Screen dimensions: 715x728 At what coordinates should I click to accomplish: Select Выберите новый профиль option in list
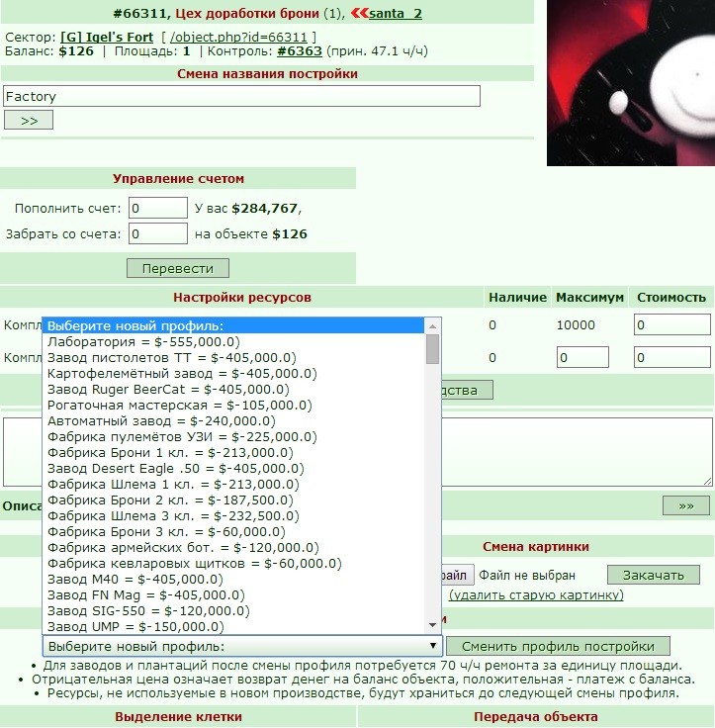[233, 325]
